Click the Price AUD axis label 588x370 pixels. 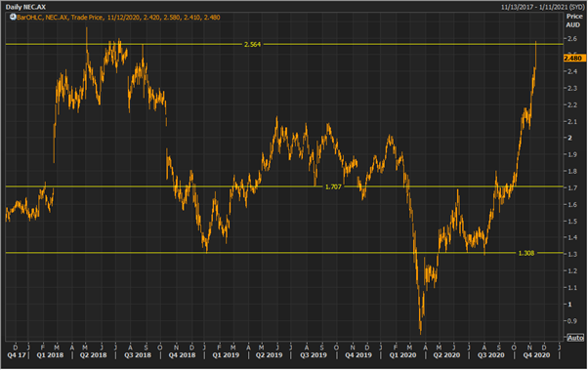[573, 21]
